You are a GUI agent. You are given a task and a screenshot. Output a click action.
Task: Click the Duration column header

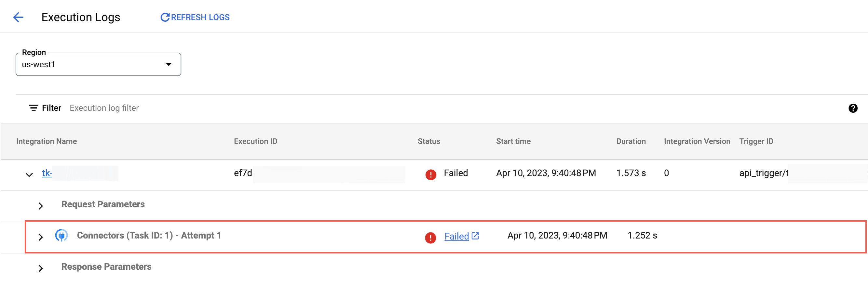coord(631,141)
